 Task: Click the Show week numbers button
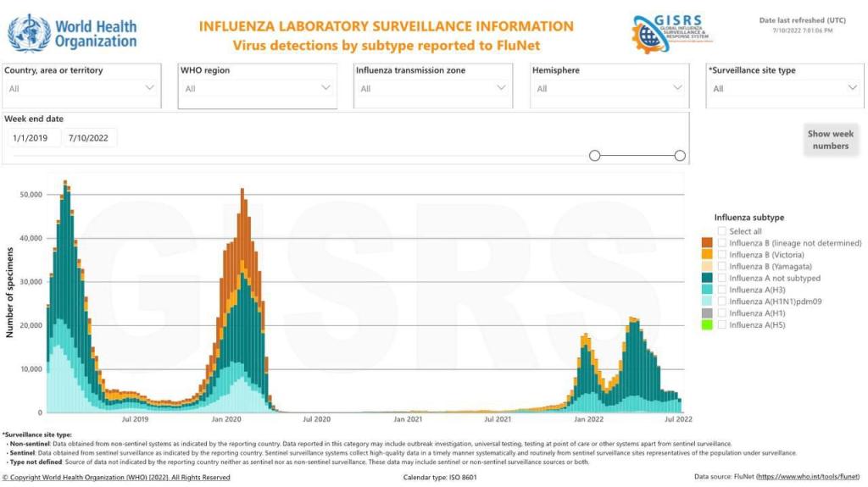pyautogui.click(x=830, y=140)
